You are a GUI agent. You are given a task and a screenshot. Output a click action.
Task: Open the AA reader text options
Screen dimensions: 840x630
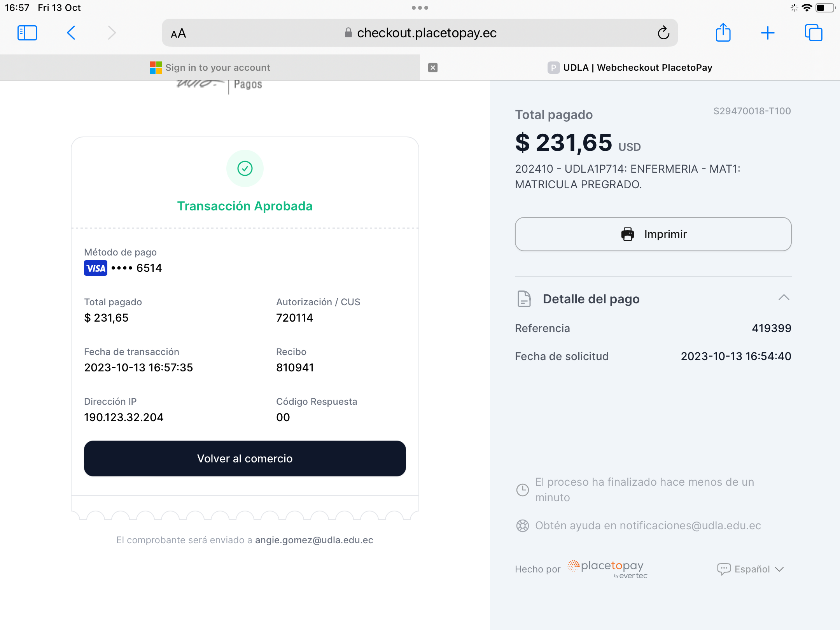[x=178, y=34]
